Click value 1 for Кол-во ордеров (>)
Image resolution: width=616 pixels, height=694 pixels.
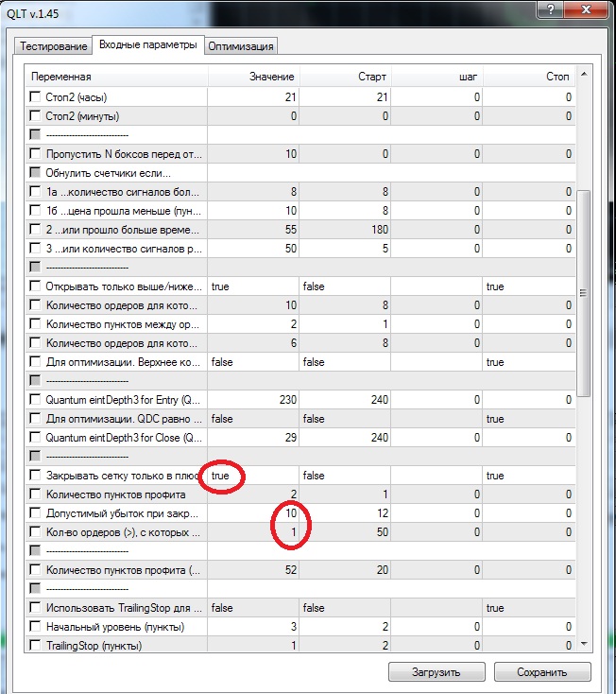[x=253, y=532]
